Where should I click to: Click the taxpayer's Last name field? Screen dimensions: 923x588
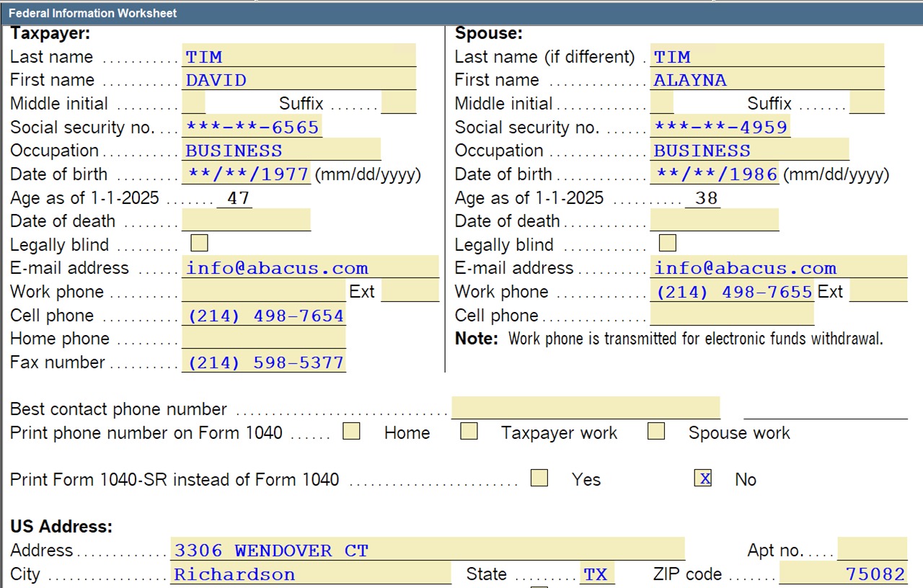[299, 56]
